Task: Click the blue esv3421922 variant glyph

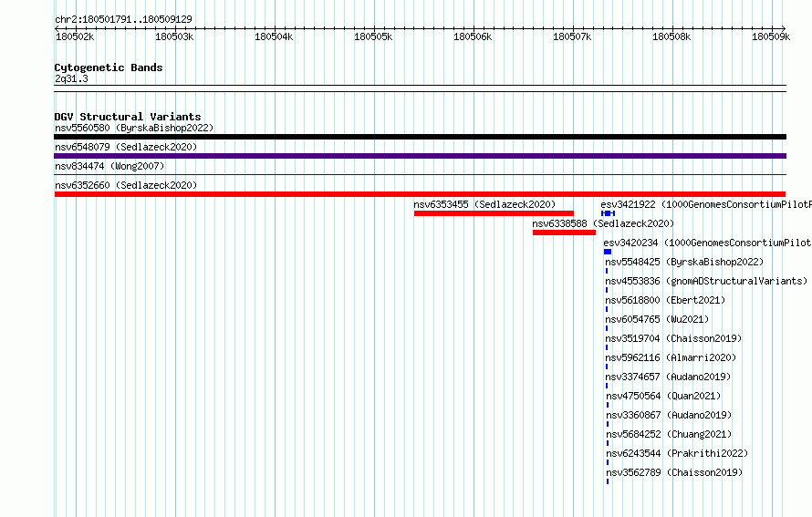Action: coord(608,213)
